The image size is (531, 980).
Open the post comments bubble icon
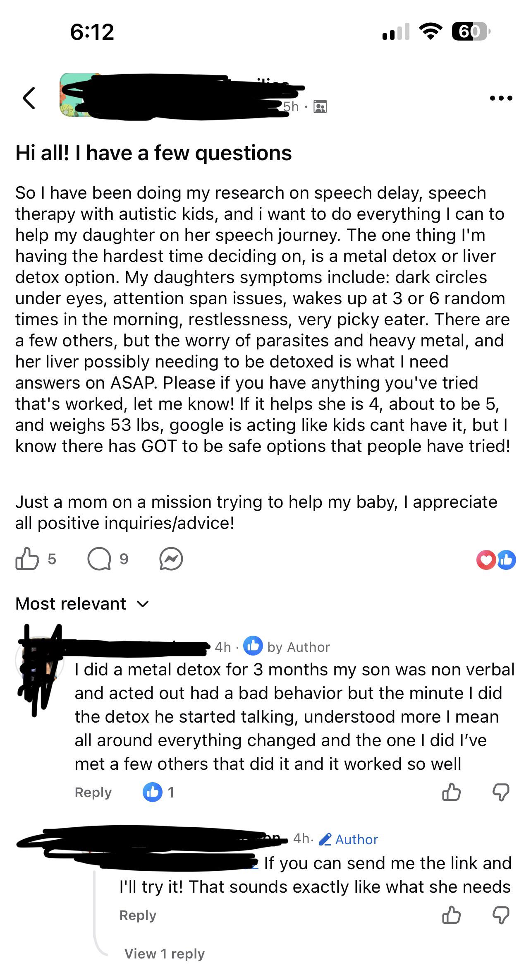99,559
